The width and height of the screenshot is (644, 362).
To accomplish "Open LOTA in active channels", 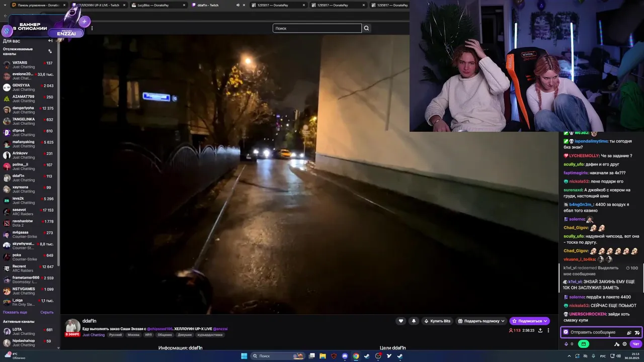I will coord(30,332).
